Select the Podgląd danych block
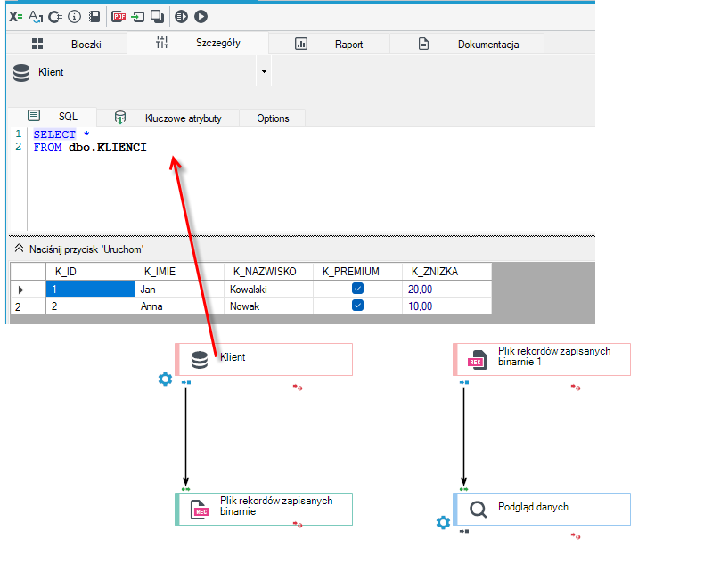The height and width of the screenshot is (588, 712). [x=542, y=509]
